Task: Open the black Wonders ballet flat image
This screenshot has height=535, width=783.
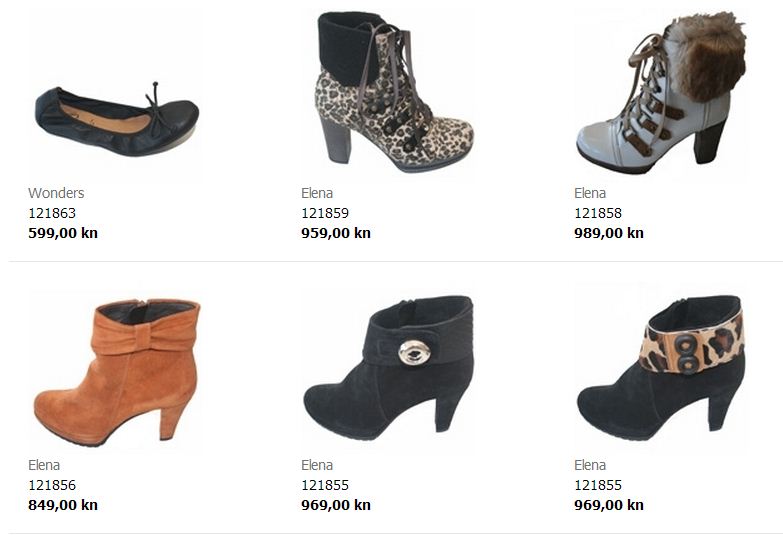Action: click(x=116, y=118)
